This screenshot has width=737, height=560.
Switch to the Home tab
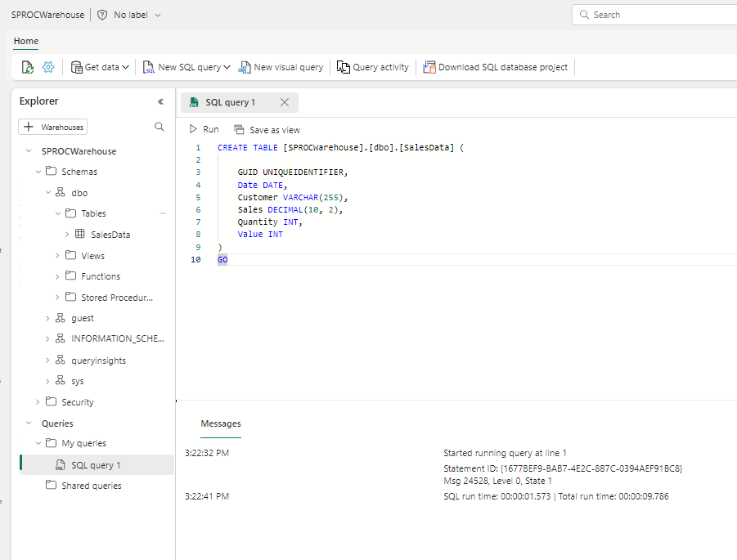coord(25,41)
